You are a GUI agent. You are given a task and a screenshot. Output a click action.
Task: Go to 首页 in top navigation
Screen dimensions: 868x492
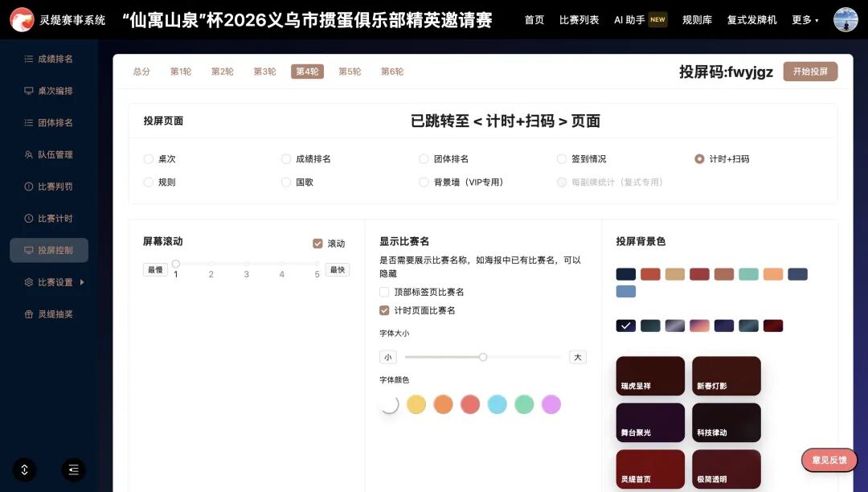click(534, 20)
